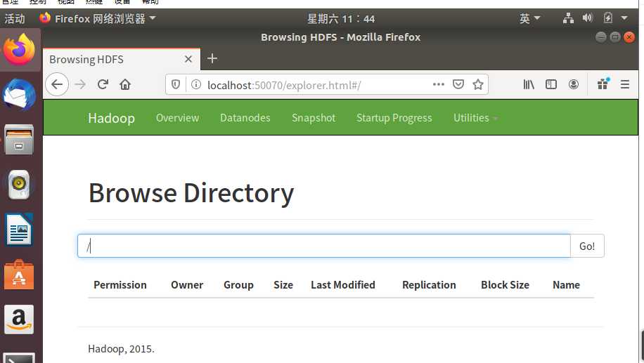The width and height of the screenshot is (644, 363).
Task: Click the Hadoop, 2015. footer text
Action: click(x=121, y=349)
